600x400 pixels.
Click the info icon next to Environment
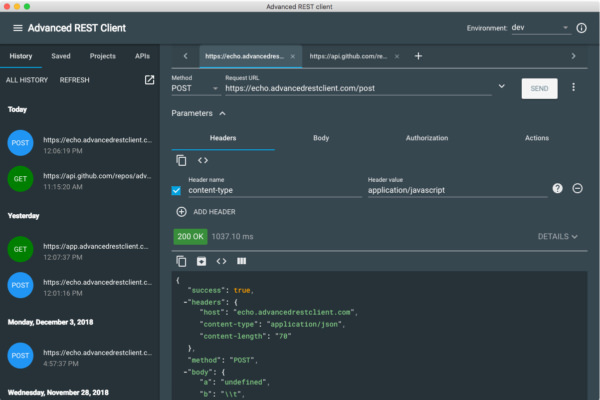click(581, 28)
